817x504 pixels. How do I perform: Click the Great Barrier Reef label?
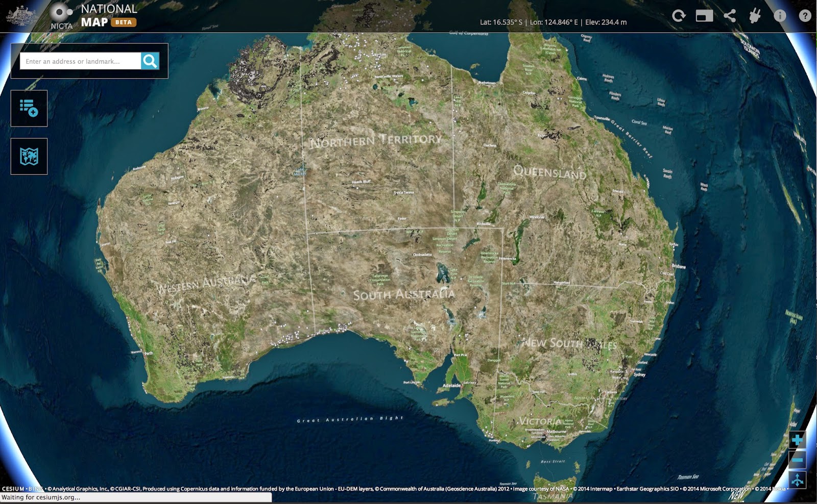click(632, 138)
